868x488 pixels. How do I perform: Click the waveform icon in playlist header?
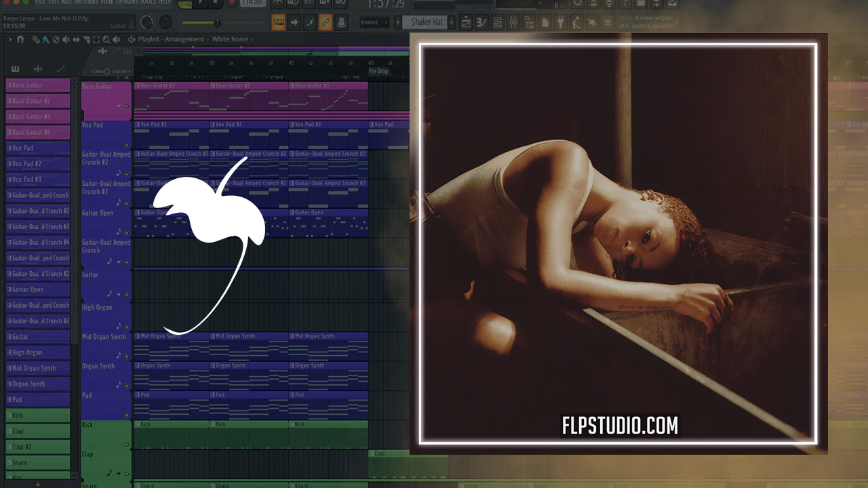[x=102, y=52]
